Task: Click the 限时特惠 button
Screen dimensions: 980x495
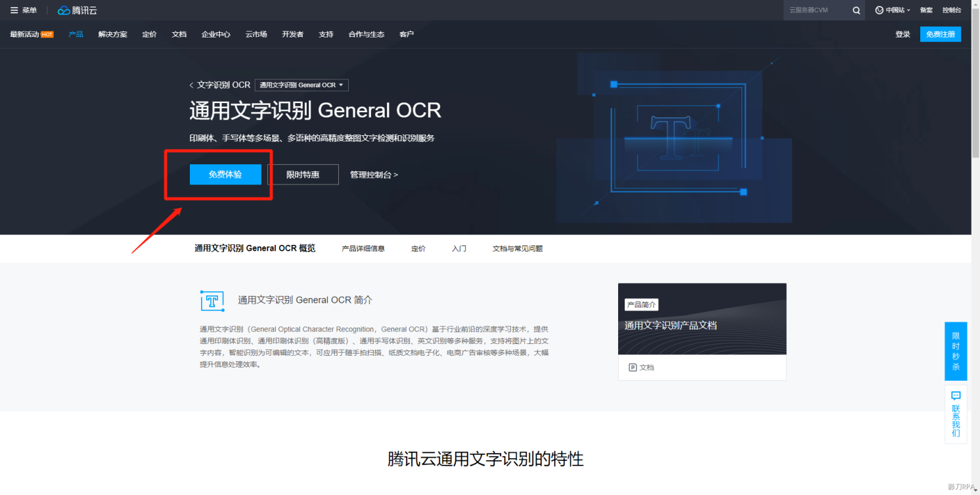Action: [303, 175]
